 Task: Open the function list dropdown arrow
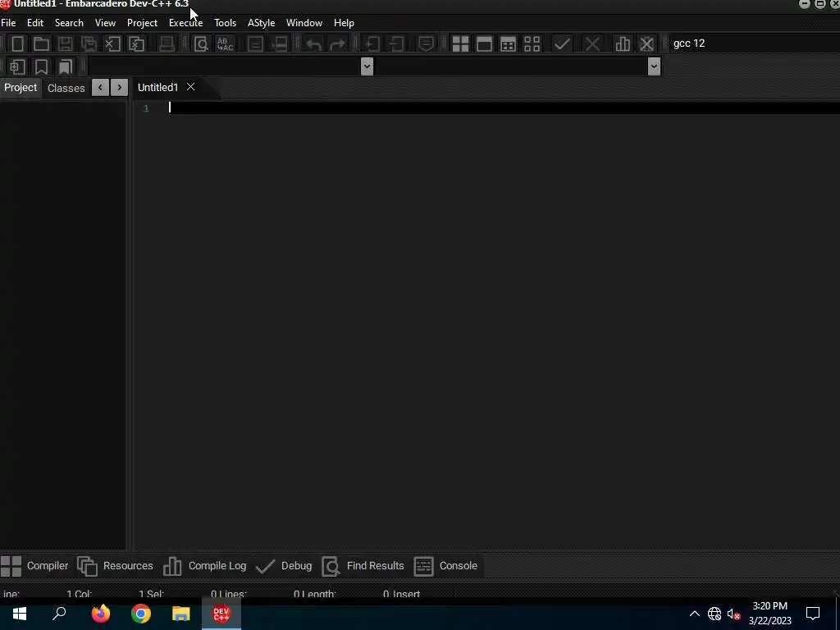point(654,66)
